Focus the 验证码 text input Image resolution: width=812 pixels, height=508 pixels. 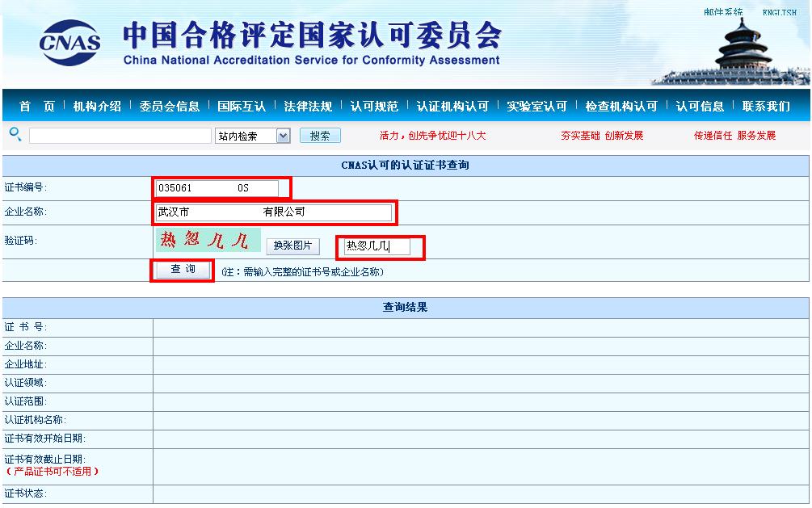click(377, 246)
